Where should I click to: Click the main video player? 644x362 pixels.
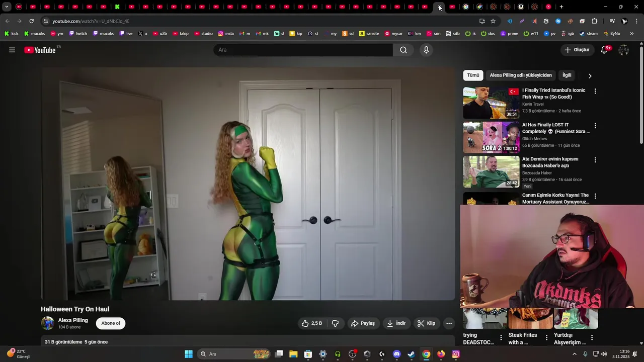pyautogui.click(x=248, y=184)
